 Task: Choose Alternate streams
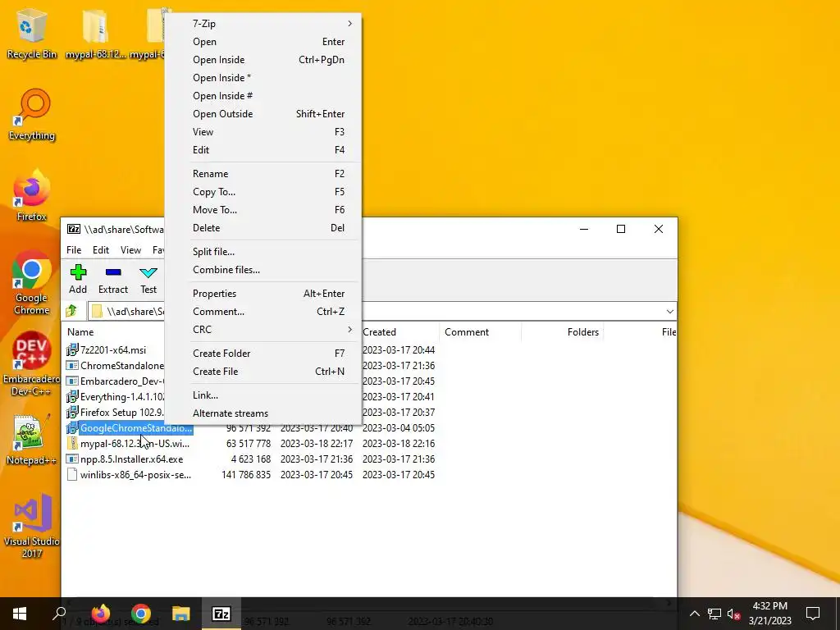coord(263,413)
